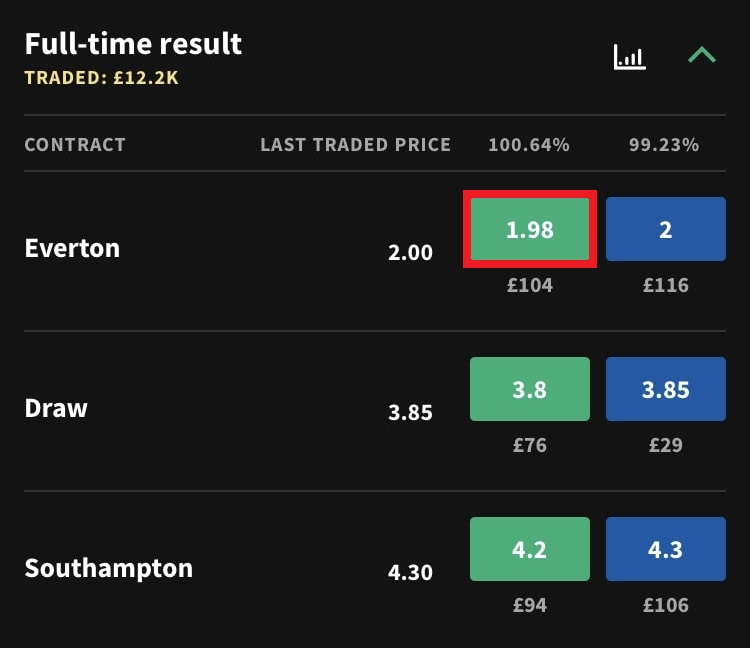
Task: Click the 99.23% lay overround
Action: pos(664,145)
